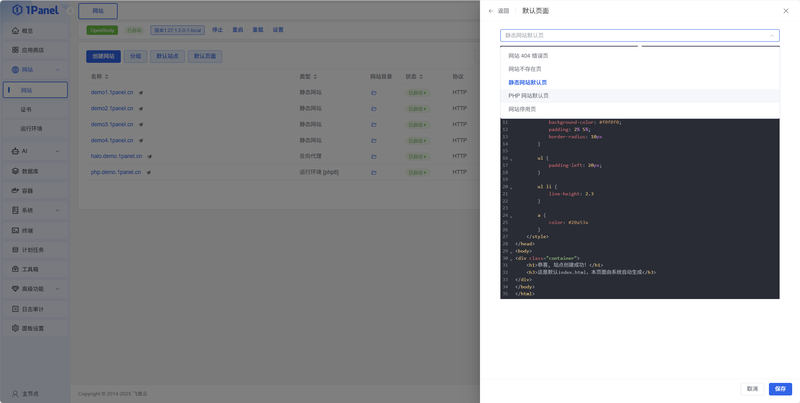800x403 pixels.
Task: Open site directory folder for halo.demo.1panel.cn
Action: tap(374, 157)
